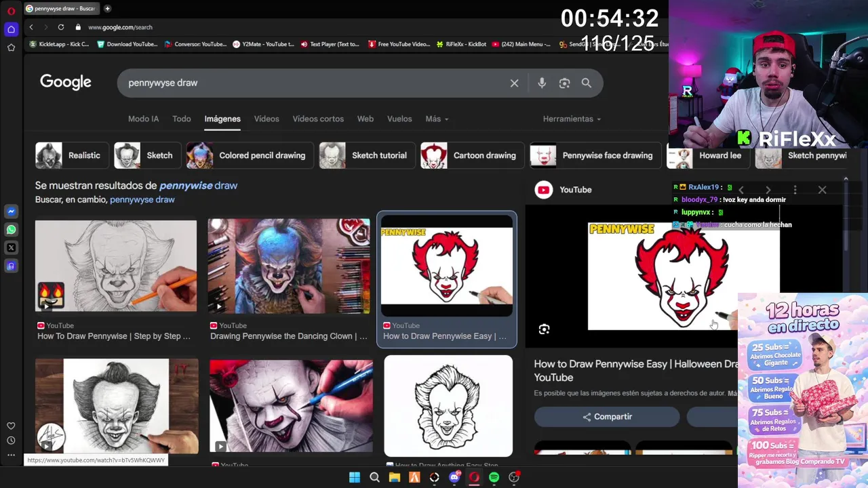Open Messenger from the Opera sidebar
Viewport: 868px width, 488px height.
point(11,211)
